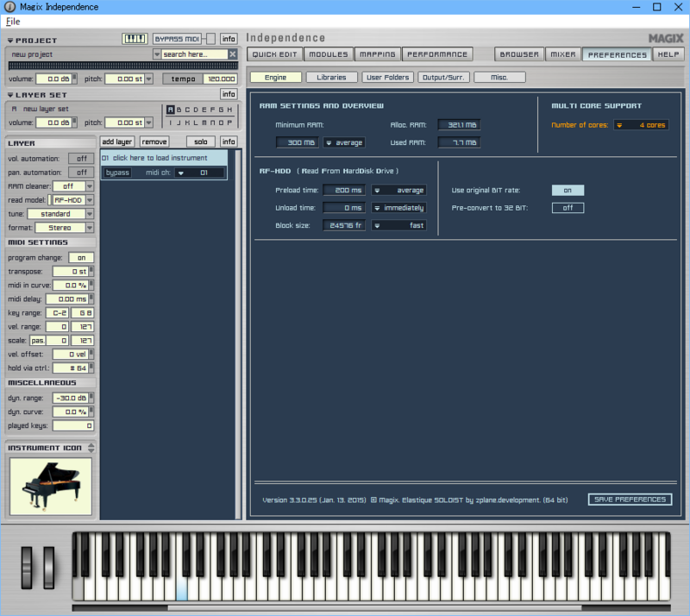Click the dyn. range -30.0 dB field
Viewport: 690px width, 616px height.
point(71,398)
